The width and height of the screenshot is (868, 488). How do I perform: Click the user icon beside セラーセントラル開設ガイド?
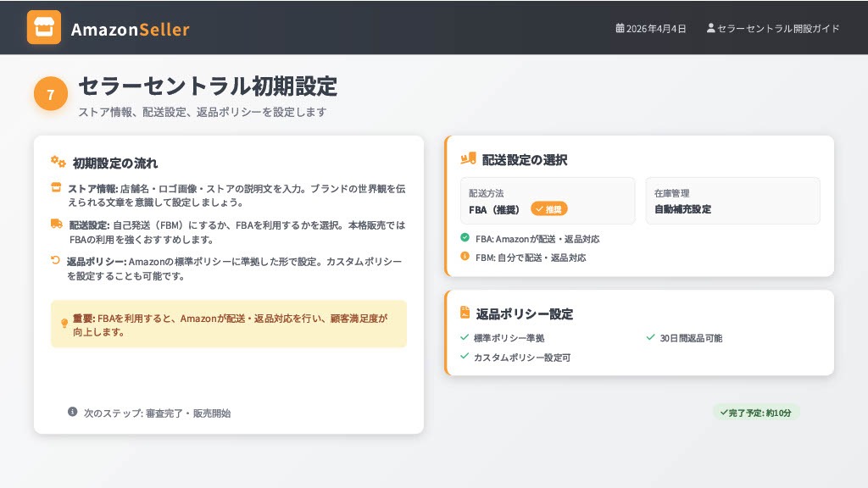click(x=710, y=28)
